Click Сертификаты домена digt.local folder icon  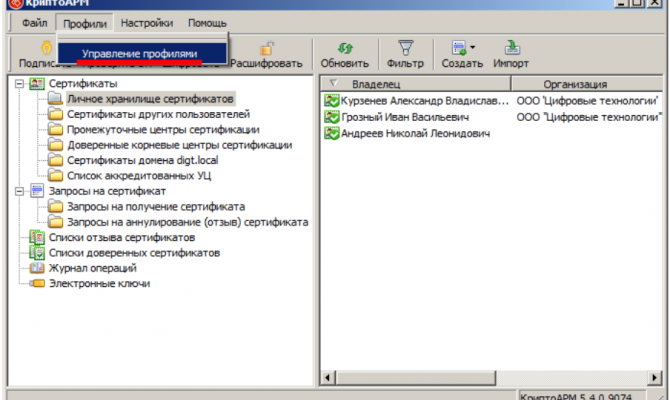55,160
